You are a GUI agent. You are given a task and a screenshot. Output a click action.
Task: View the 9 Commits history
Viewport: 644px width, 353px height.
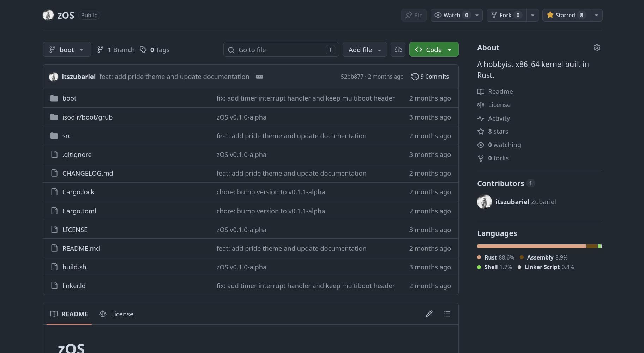click(430, 77)
